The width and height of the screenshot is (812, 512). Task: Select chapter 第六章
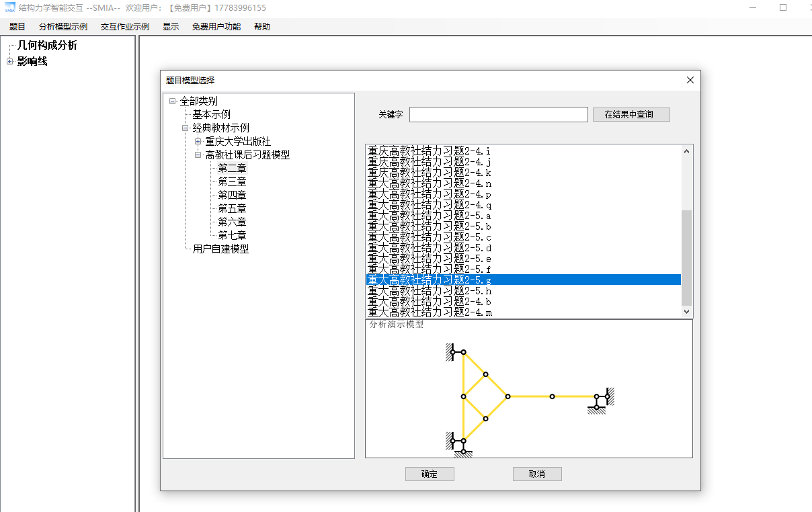232,222
